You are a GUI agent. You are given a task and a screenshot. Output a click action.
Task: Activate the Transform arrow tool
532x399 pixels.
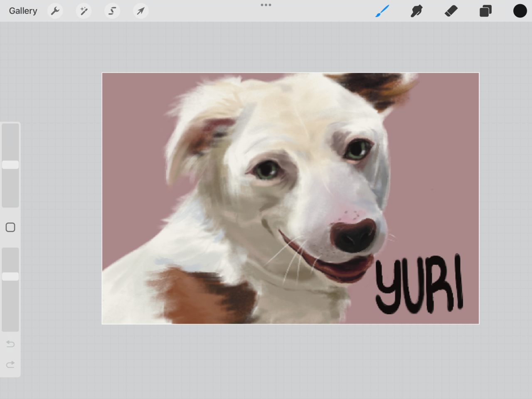[x=141, y=11]
